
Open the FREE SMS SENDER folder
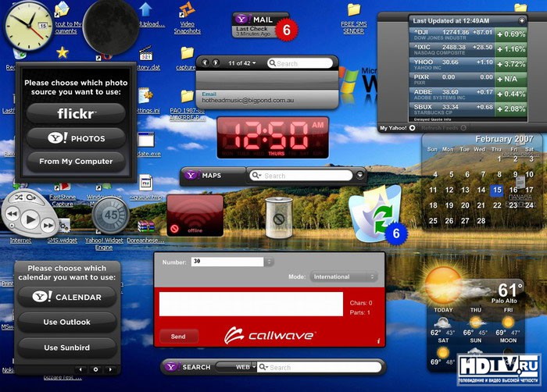pos(354,19)
